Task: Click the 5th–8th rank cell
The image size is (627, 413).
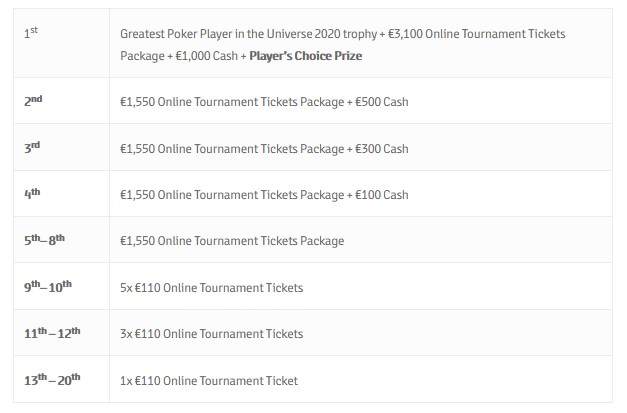Action: [45, 240]
